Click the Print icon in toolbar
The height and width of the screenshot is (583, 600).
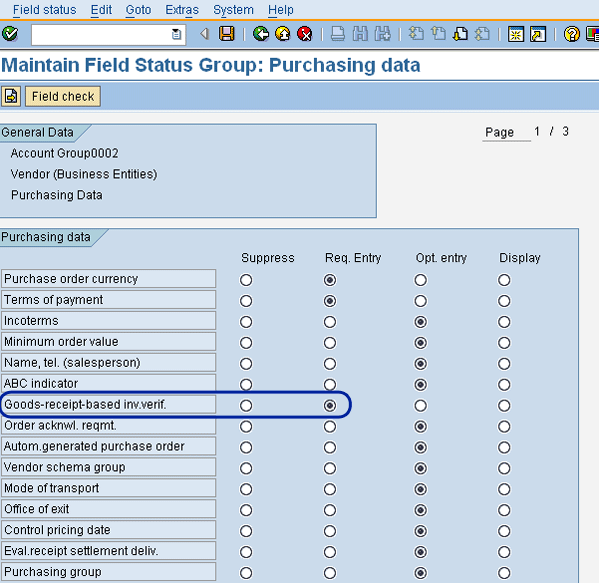tap(338, 34)
